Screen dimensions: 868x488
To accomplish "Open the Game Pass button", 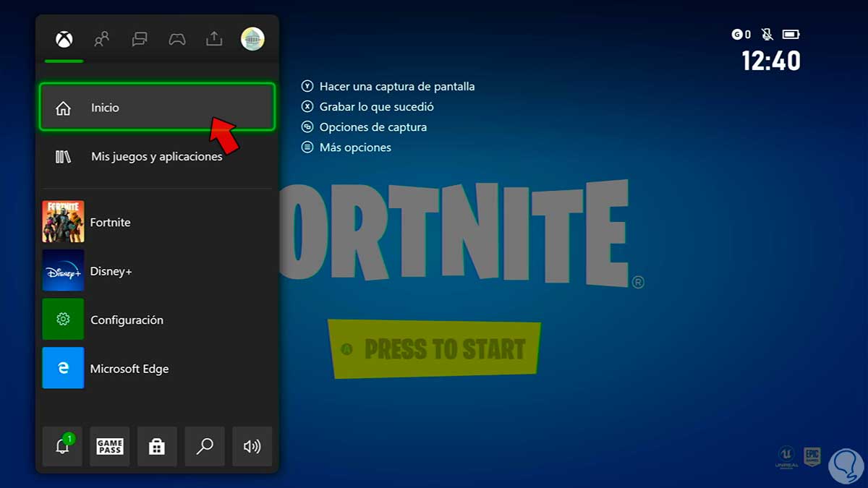I will pos(110,446).
